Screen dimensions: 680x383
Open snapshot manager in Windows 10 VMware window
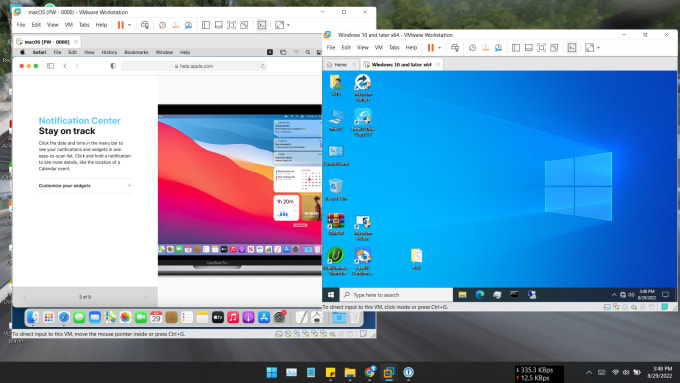498,48
